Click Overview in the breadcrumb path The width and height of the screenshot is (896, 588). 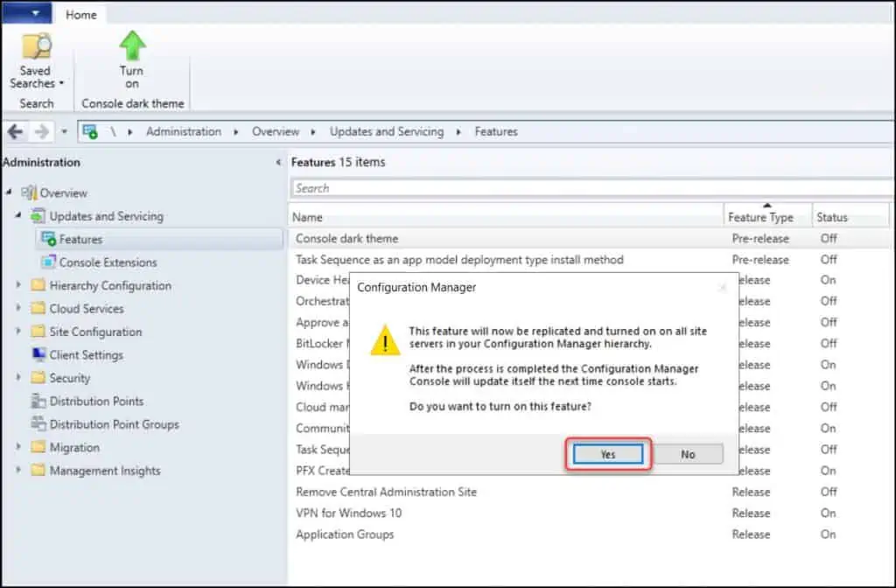coord(276,131)
